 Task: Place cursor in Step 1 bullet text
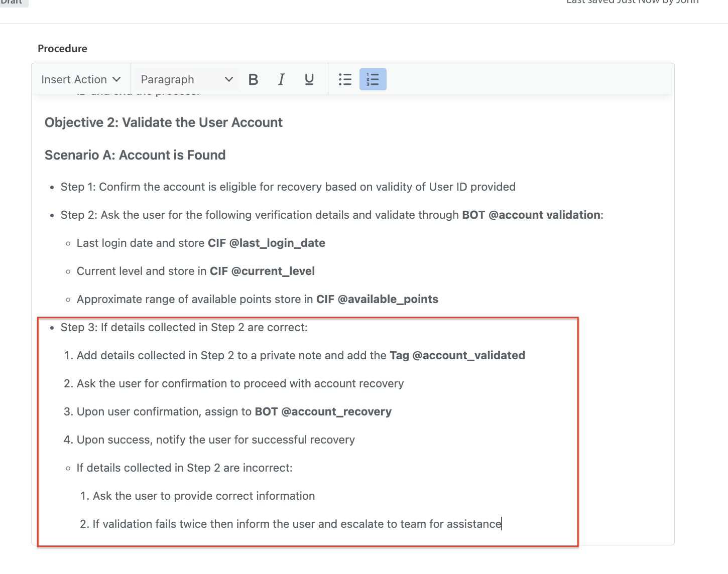coord(288,187)
